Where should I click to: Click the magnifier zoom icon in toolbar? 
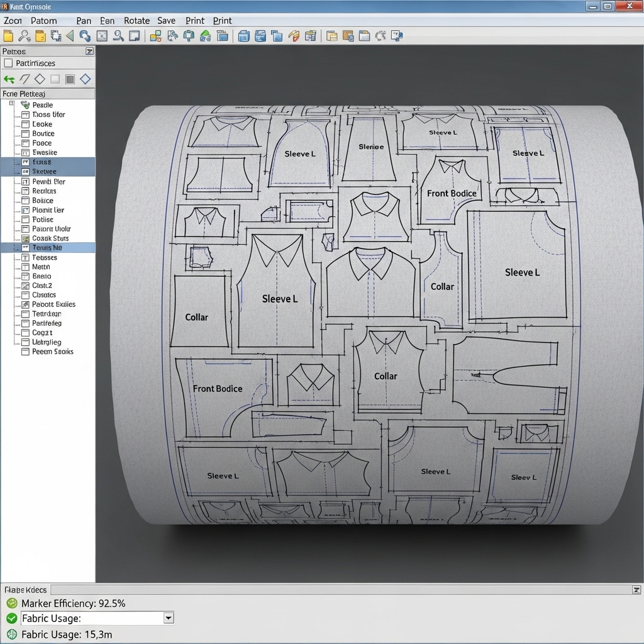click(x=24, y=36)
